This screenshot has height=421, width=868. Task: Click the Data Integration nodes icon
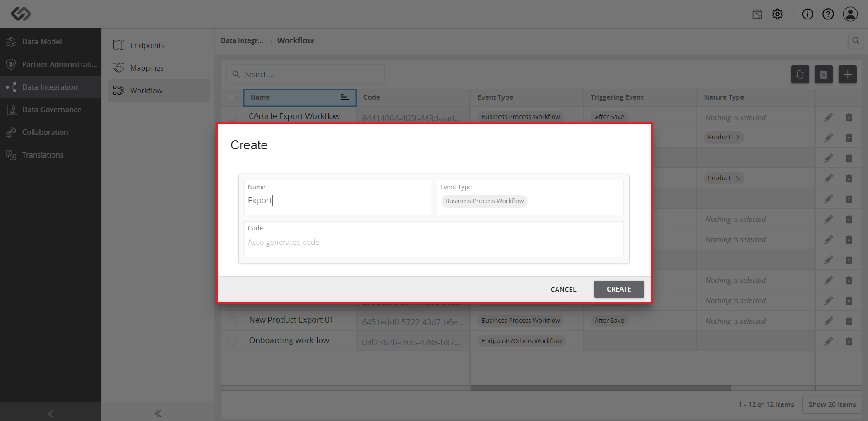pos(11,87)
